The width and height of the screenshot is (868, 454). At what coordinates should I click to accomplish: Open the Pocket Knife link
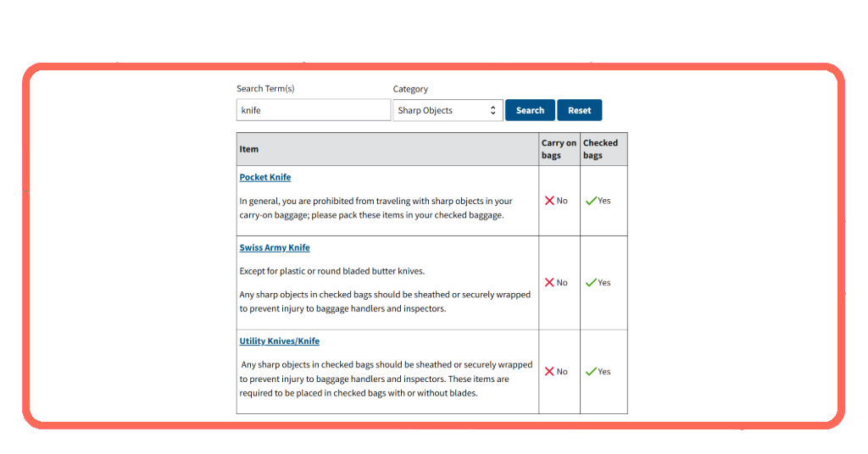(x=265, y=177)
